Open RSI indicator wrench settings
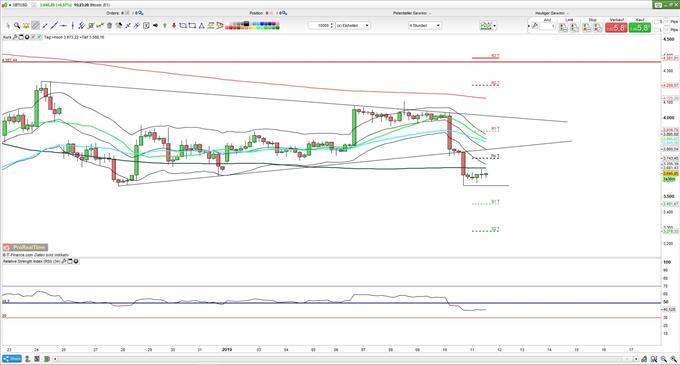Screen dimensions: 680x365 point(64,261)
